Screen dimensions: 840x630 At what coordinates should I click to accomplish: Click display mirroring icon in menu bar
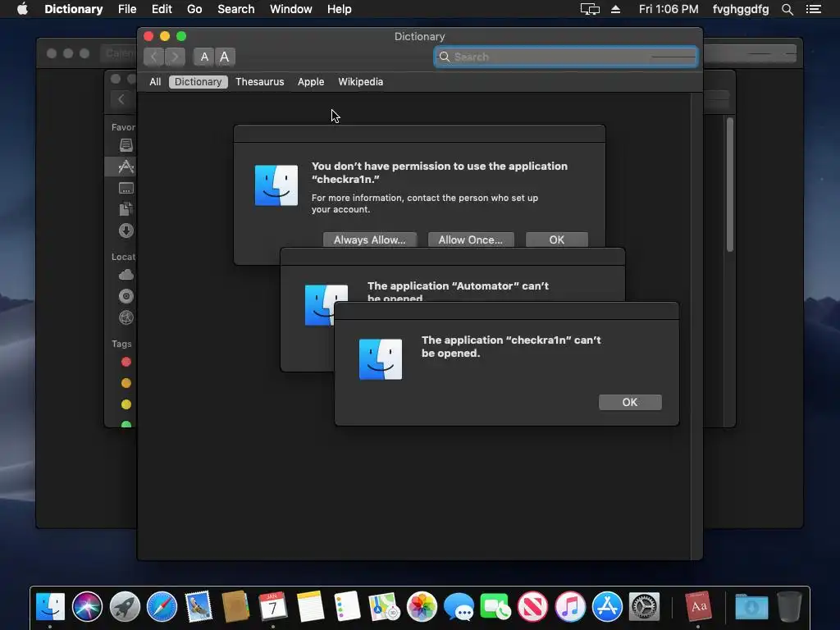[590, 9]
